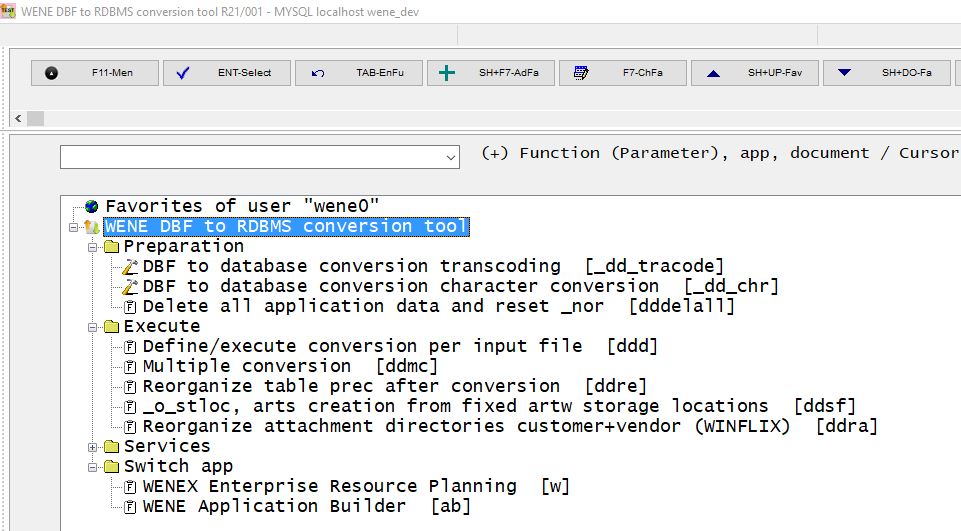The image size is (961, 531).
Task: Click the function icon for ddre entry
Action: [x=130, y=387]
